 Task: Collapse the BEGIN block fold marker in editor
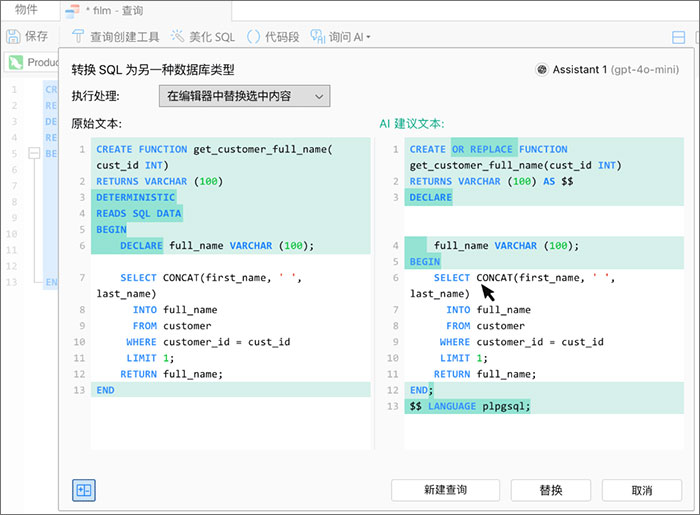[34, 154]
